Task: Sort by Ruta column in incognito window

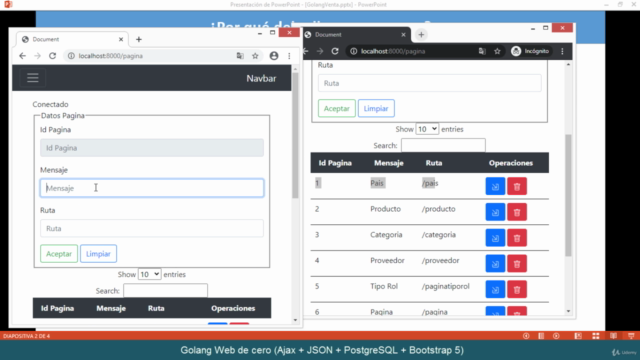Action: coord(434,163)
